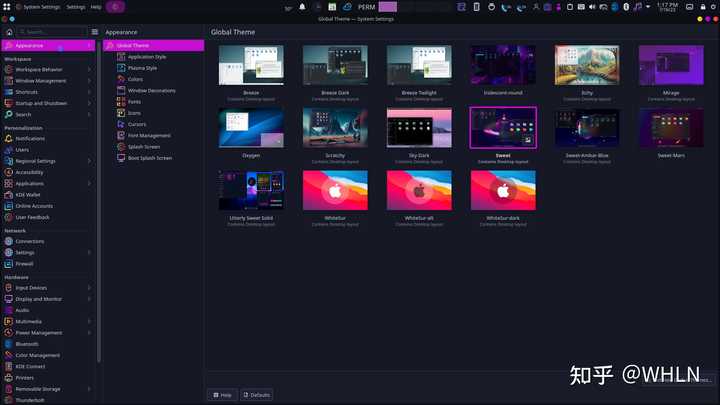Open Settings menu in top menu bar
Image resolution: width=720 pixels, height=405 pixels.
(x=76, y=7)
